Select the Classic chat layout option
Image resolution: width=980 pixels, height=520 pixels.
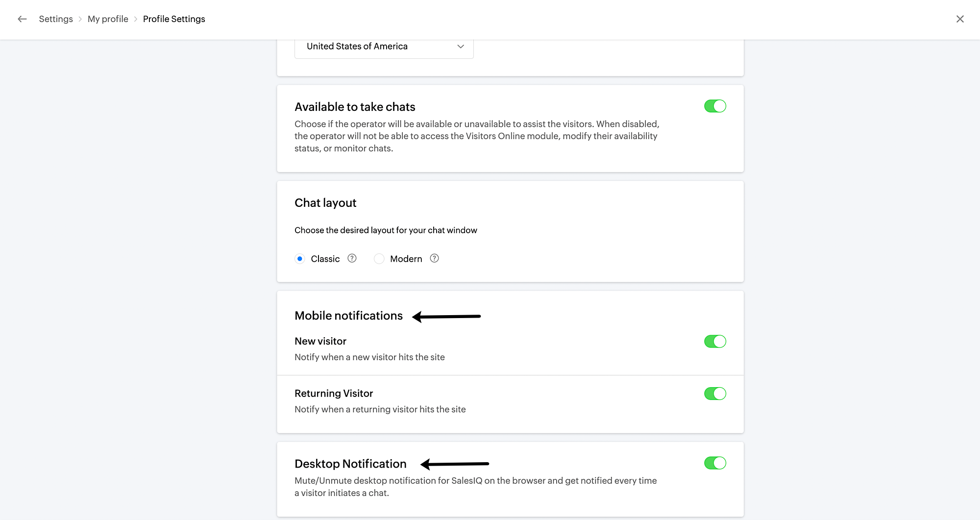click(x=299, y=258)
